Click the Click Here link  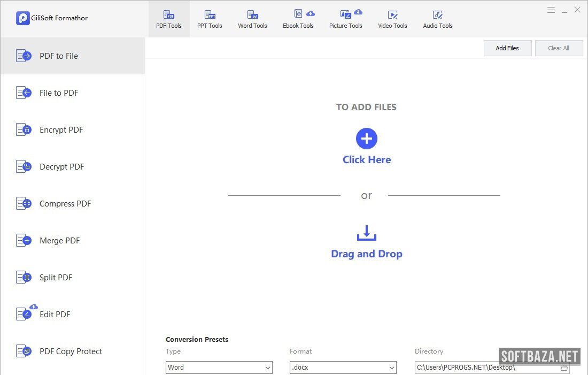[x=367, y=159]
